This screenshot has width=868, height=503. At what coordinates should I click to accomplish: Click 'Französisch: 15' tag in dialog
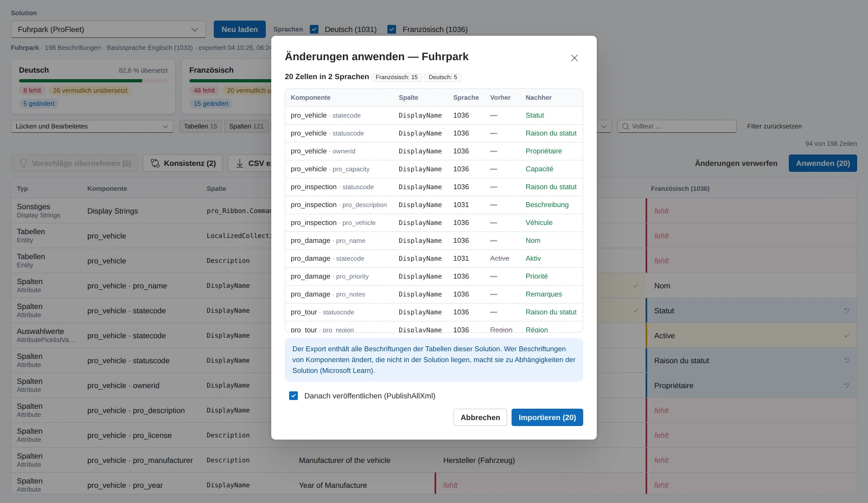[x=397, y=77]
